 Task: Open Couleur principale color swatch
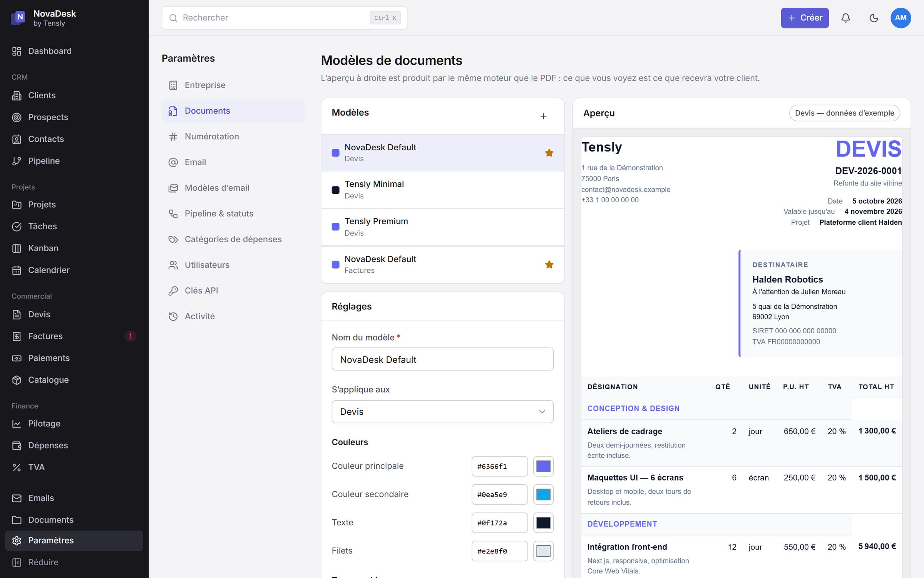click(543, 466)
